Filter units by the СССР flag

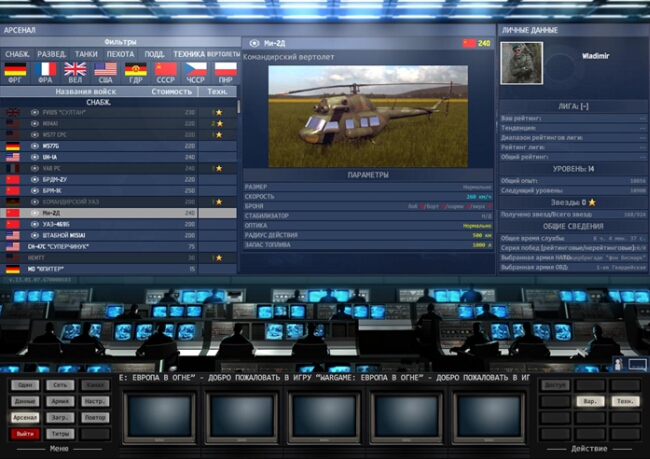pyautogui.click(x=166, y=69)
